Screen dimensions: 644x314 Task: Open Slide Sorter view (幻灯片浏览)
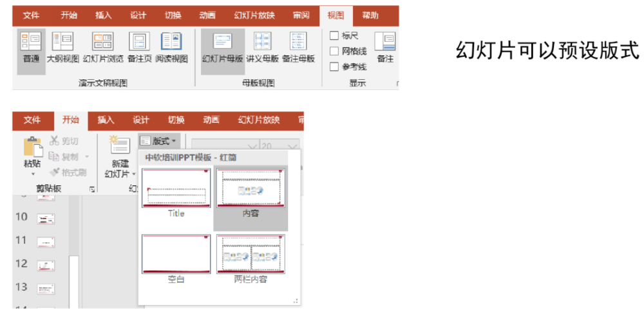[102, 48]
